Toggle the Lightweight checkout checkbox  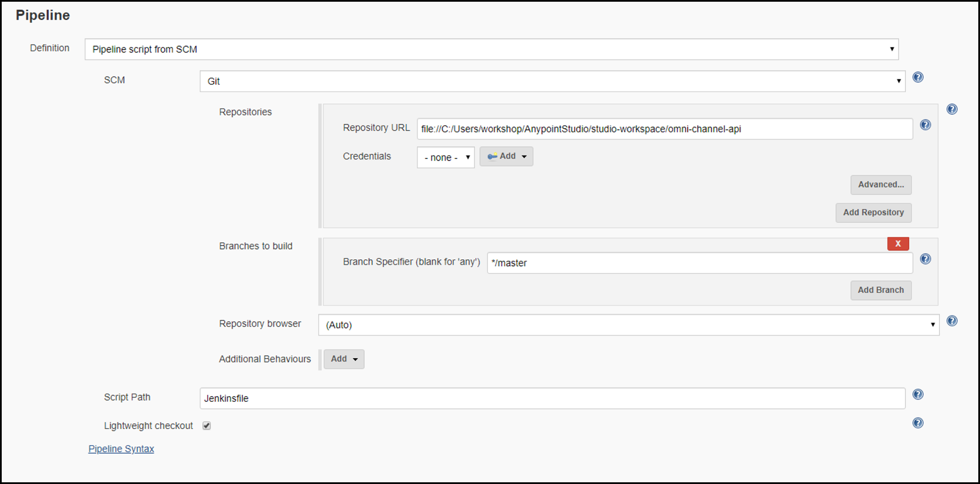[207, 426]
